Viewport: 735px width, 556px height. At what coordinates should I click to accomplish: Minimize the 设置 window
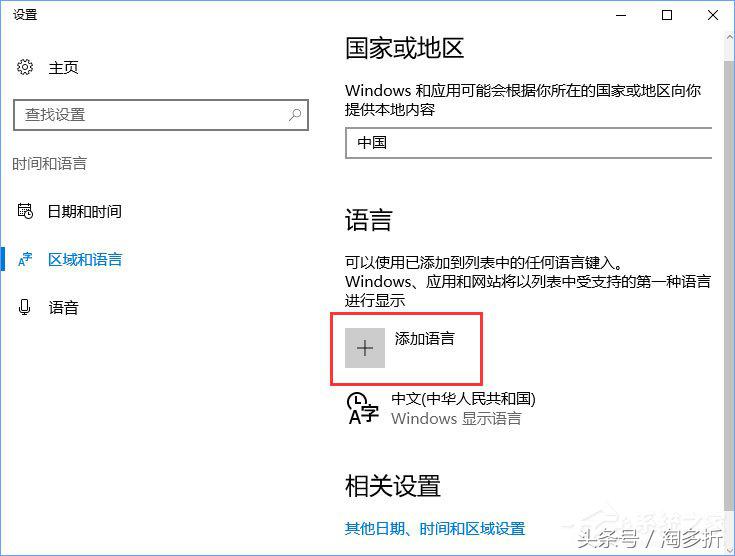click(621, 15)
